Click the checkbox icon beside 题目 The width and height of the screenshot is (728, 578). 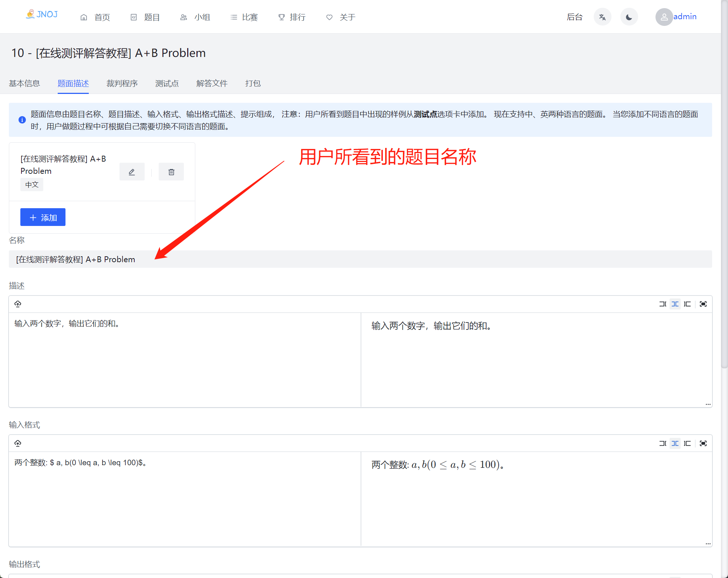click(x=134, y=17)
